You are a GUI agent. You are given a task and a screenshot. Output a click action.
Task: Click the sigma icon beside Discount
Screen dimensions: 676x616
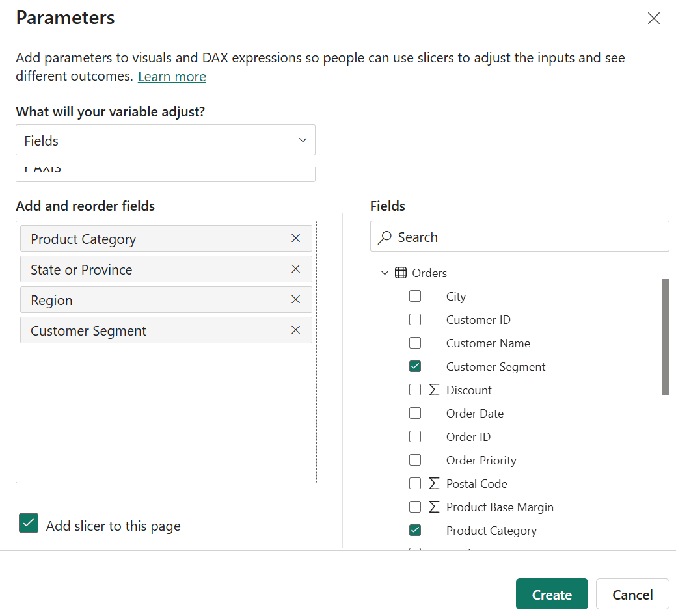(434, 390)
